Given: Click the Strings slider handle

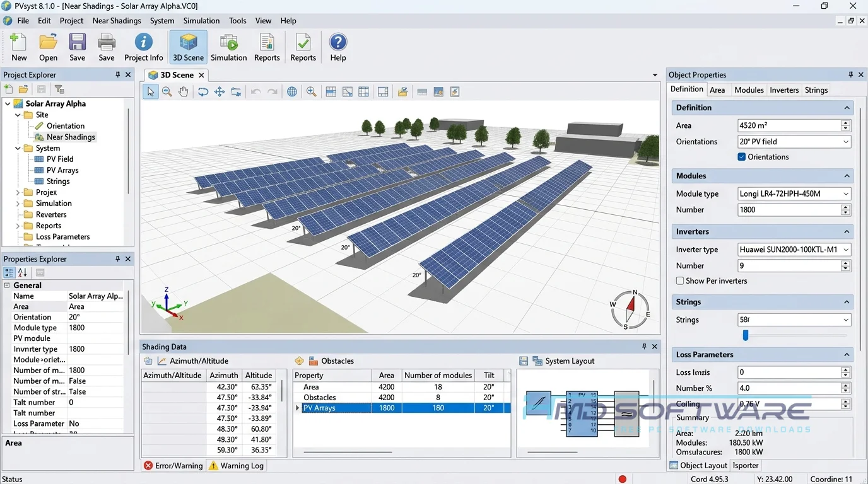Looking at the screenshot, I should 746,336.
